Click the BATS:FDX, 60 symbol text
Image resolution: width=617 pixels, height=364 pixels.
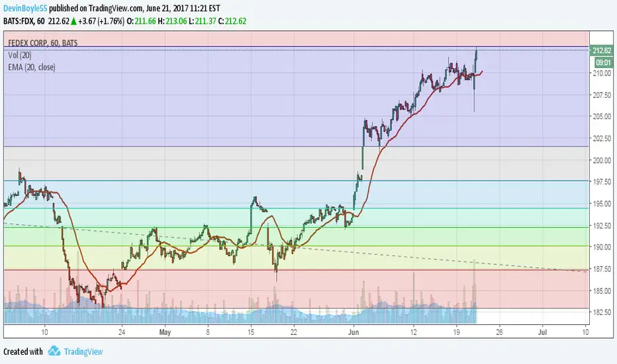(24, 21)
